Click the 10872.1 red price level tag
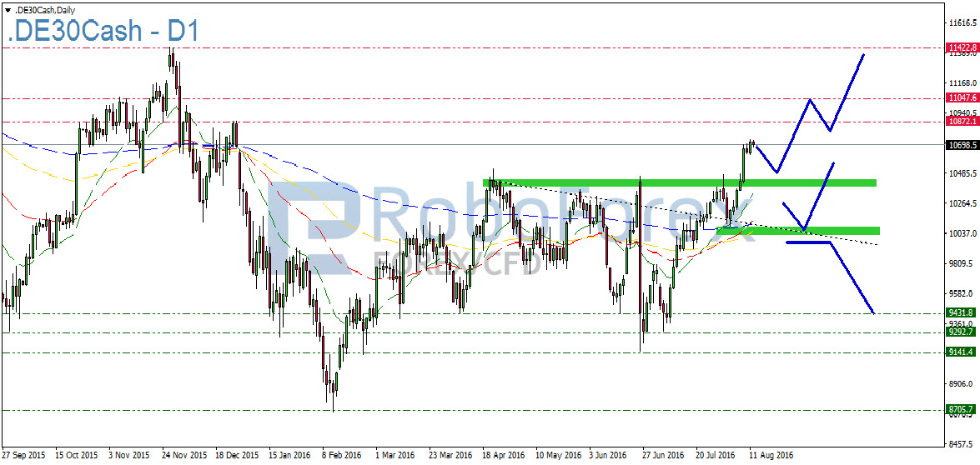The width and height of the screenshot is (980, 465). click(x=962, y=122)
